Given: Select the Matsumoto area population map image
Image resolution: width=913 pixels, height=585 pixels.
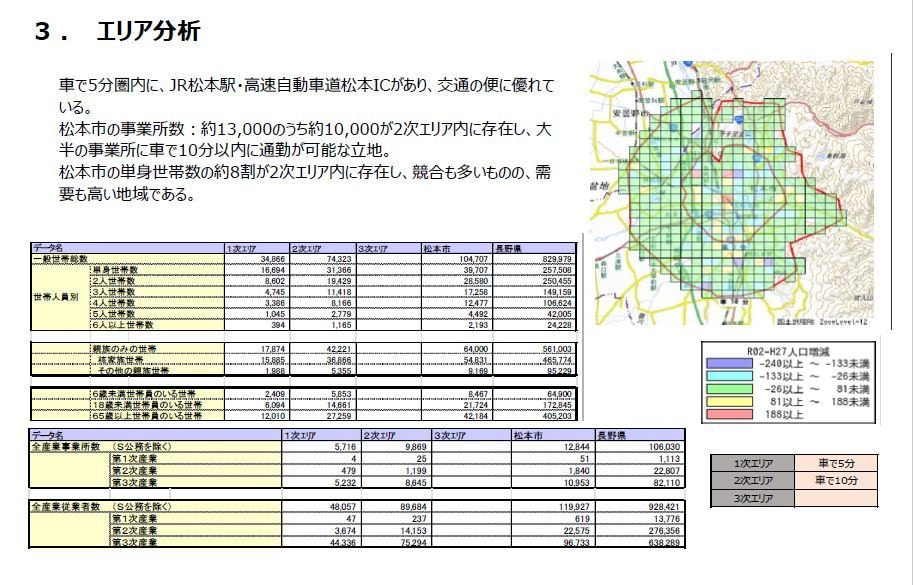Looking at the screenshot, I should (x=732, y=193).
